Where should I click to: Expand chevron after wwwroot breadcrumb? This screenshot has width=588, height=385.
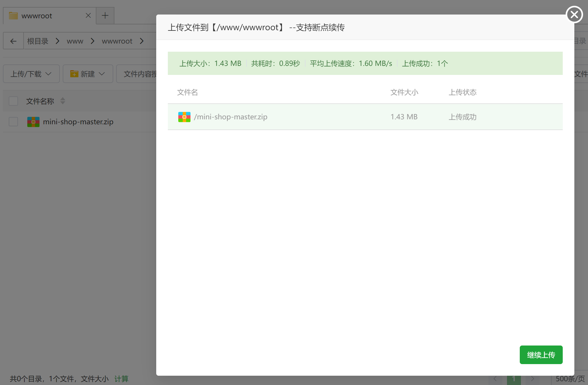point(142,41)
